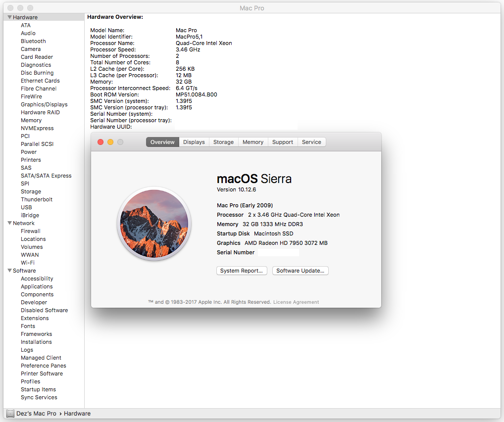Select Volumes under Network

tap(32, 247)
